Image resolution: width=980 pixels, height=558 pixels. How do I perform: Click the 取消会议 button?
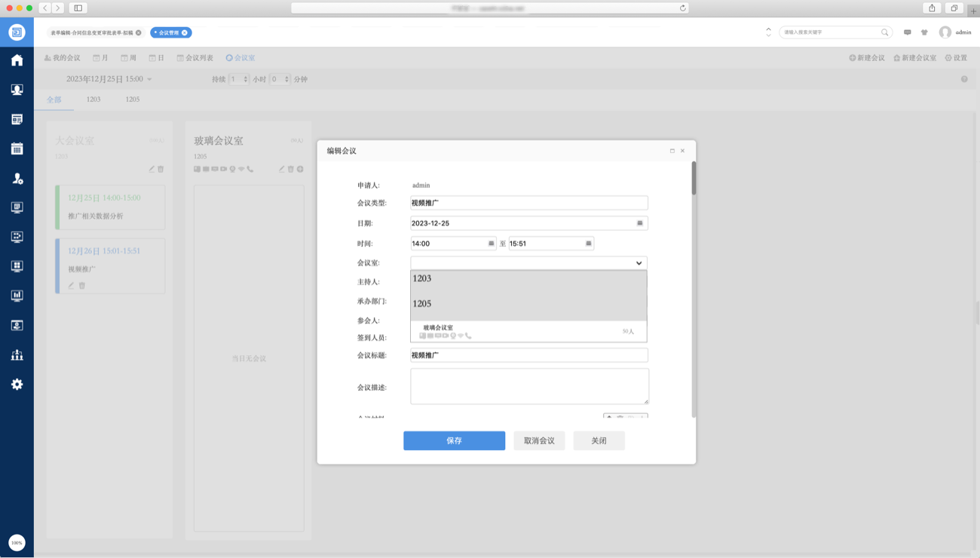click(539, 440)
